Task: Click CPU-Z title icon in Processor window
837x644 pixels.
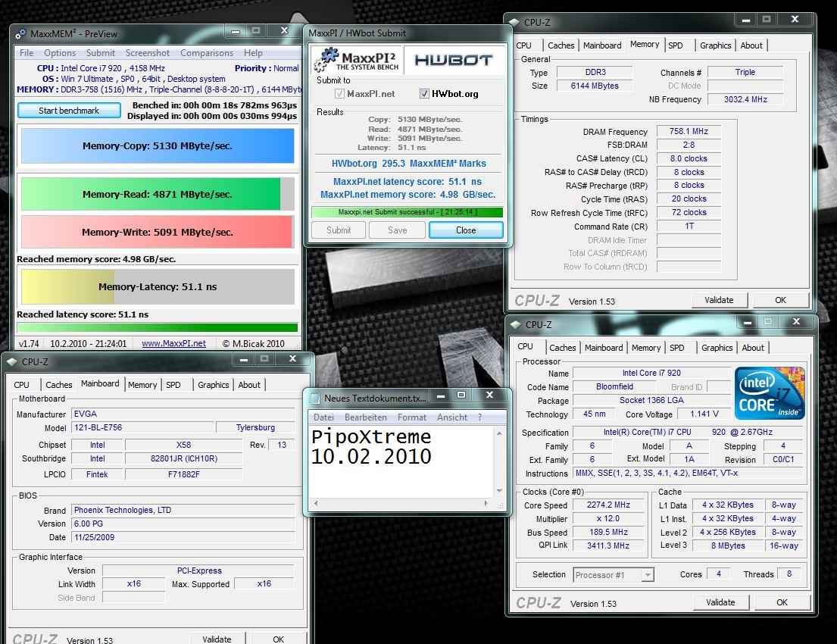Action: point(516,325)
